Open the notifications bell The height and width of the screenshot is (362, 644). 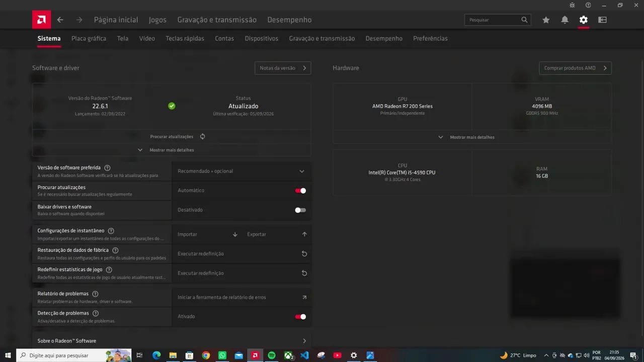[565, 20]
